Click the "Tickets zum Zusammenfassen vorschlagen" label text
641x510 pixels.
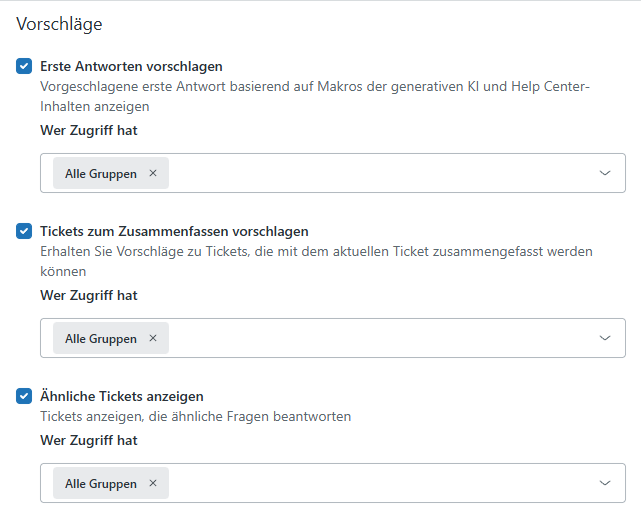[174, 231]
